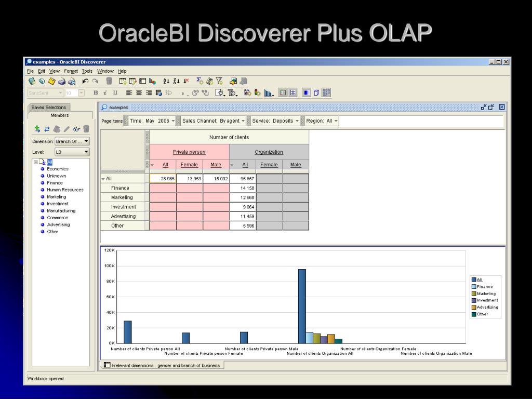Click the trash icon in Members panel

click(86, 129)
